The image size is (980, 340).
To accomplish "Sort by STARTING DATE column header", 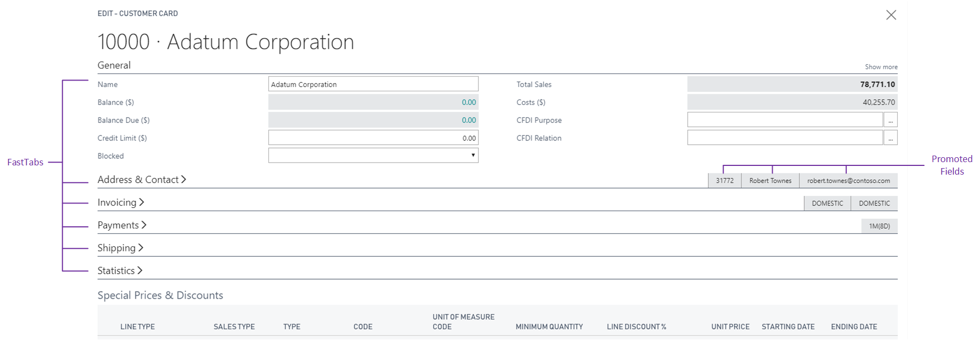I will (788, 327).
